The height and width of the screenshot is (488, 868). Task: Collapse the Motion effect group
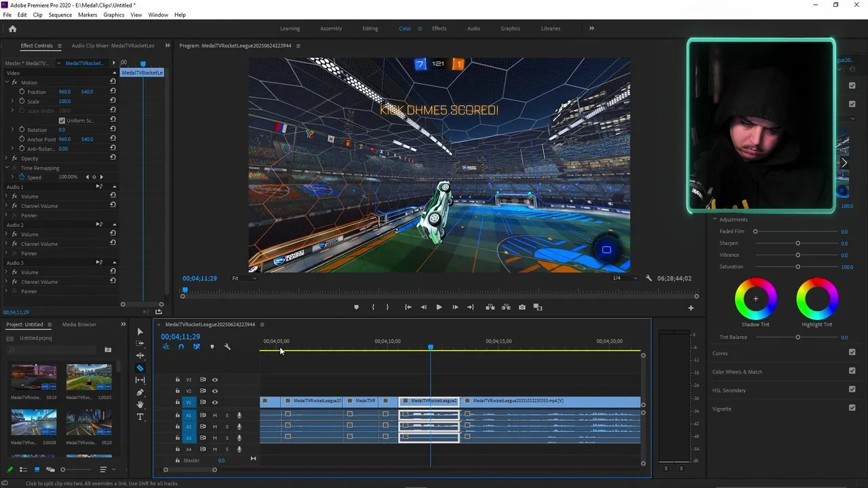tap(7, 83)
